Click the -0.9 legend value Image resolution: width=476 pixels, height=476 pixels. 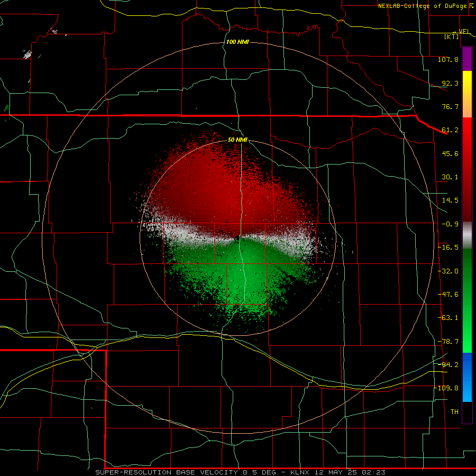(x=450, y=224)
